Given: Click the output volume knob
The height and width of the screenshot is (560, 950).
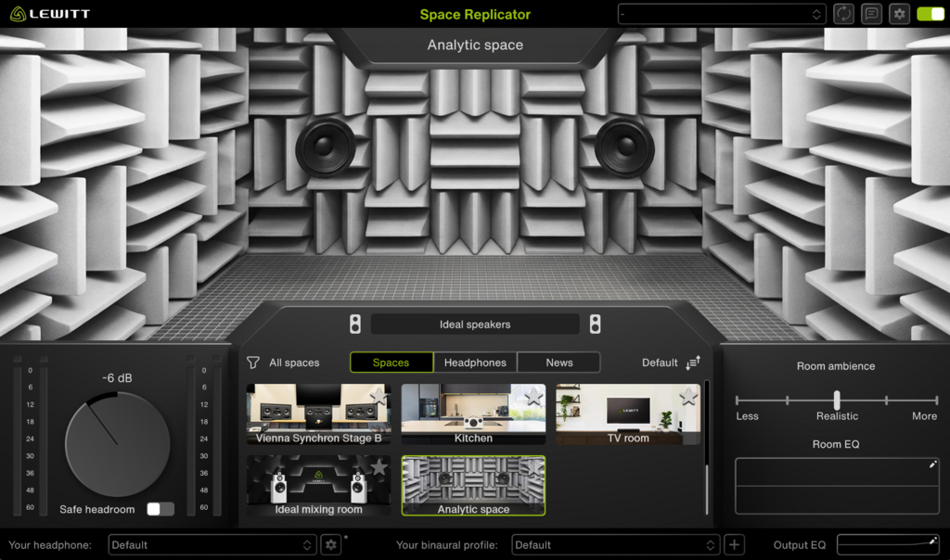Looking at the screenshot, I should pyautogui.click(x=117, y=444).
